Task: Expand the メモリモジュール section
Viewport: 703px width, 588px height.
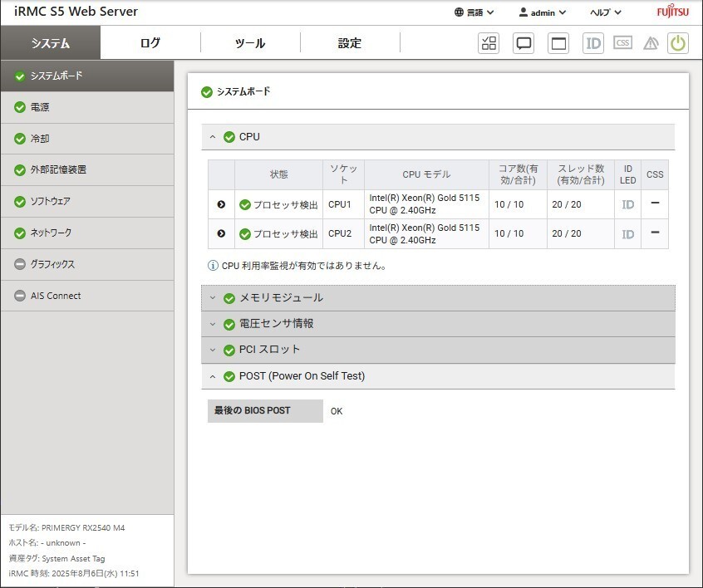Action: pos(281,298)
